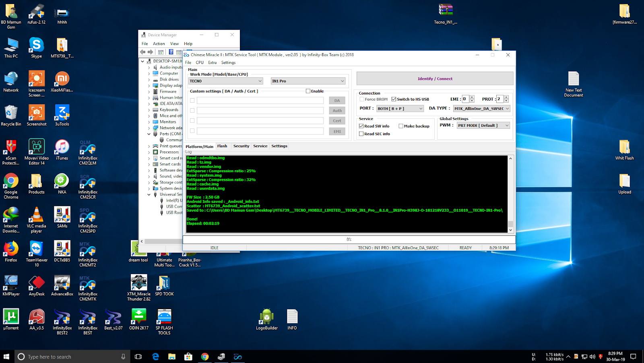Screen dimensions: 644x363
Task: Open IN1 Pro model dropdown
Action: (x=308, y=81)
